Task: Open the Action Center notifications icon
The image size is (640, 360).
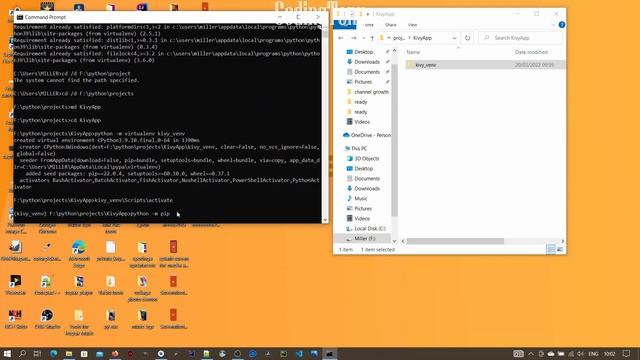Action: (x=627, y=354)
